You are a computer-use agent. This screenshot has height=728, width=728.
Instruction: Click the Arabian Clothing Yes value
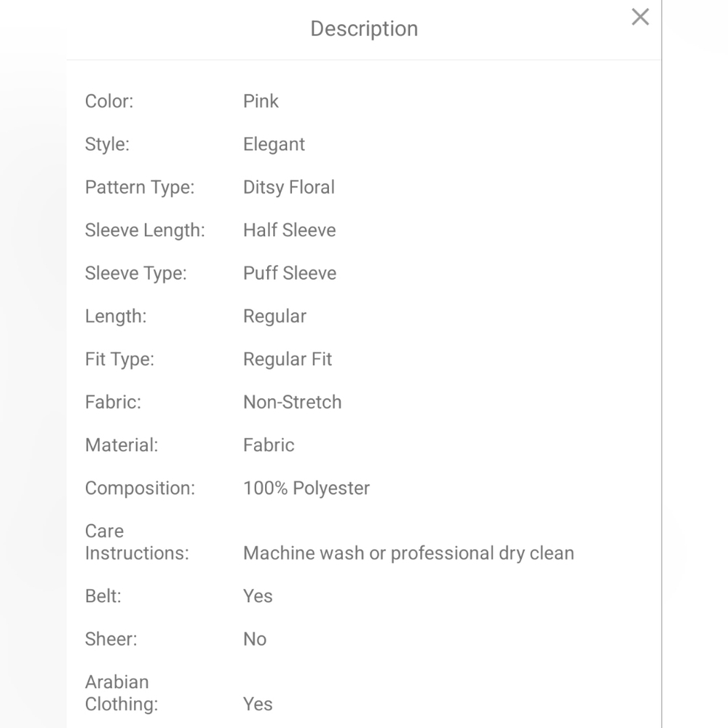click(258, 704)
